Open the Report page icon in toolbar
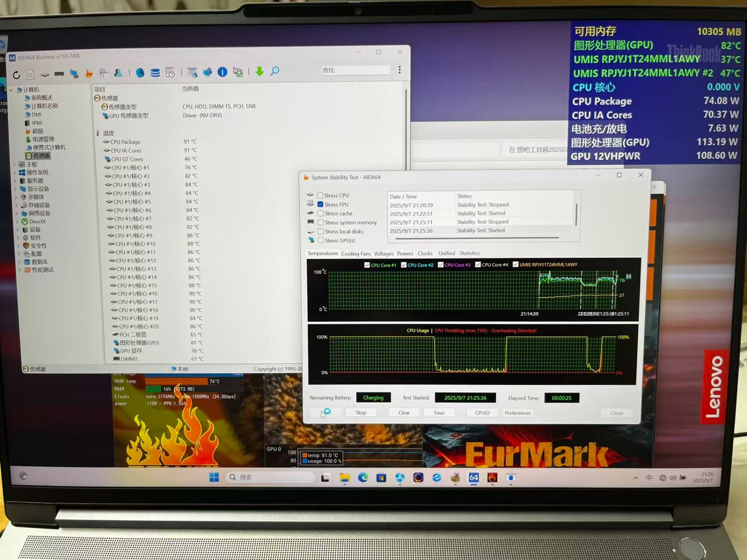Viewport: 747px width, 560px height. pos(30,74)
